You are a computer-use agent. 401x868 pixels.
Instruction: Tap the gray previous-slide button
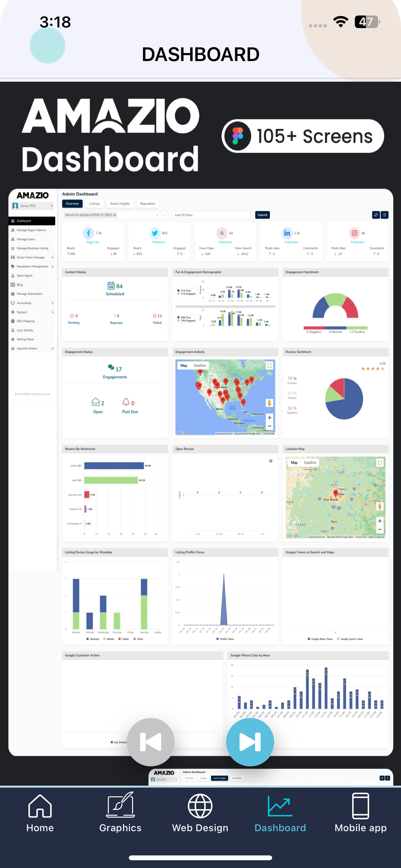pos(151,742)
